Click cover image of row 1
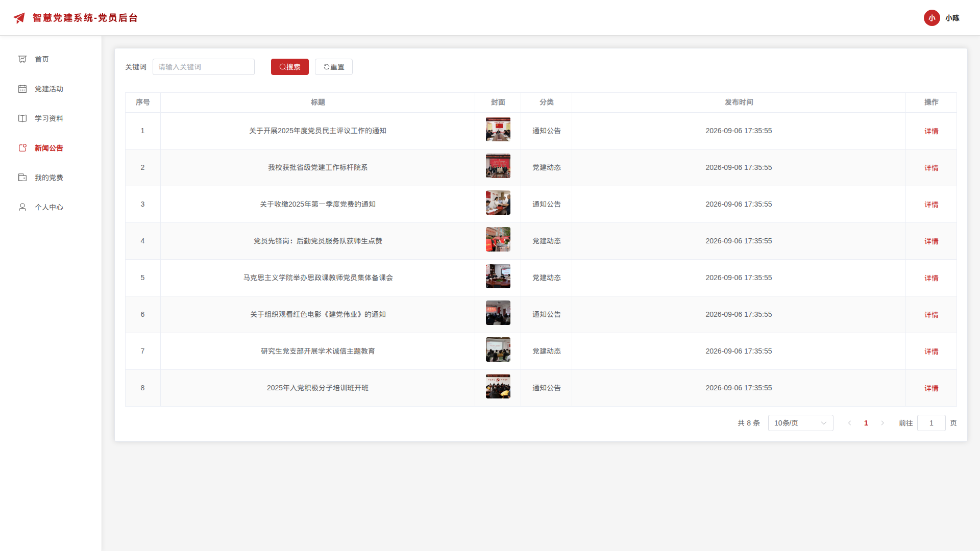Viewport: 980px width, 551px height. point(498,129)
